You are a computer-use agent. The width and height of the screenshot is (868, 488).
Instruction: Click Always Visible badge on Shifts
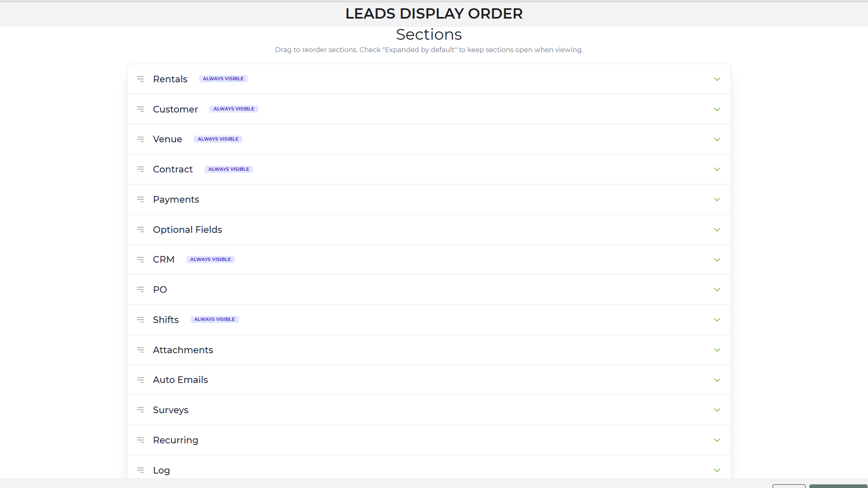215,319
